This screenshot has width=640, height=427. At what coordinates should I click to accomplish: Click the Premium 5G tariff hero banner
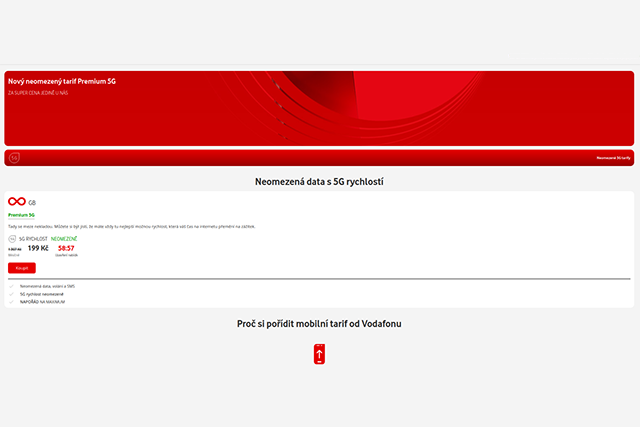[x=319, y=109]
